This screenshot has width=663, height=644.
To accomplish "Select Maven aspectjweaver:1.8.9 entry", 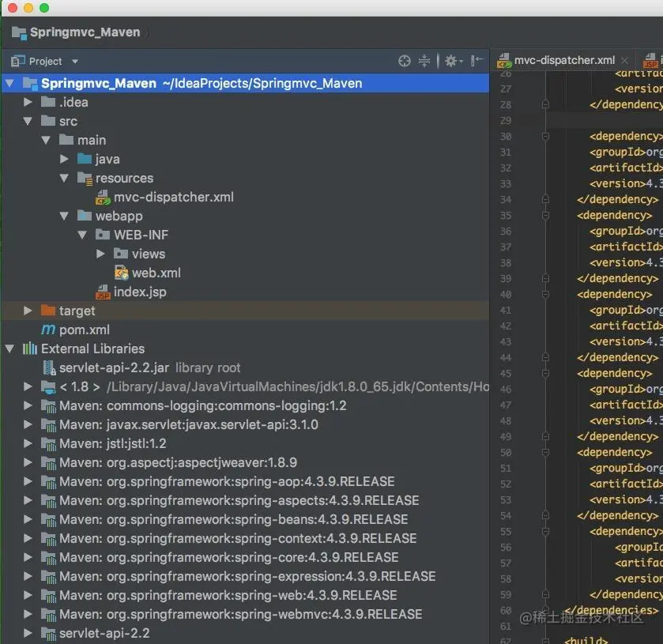I will pyautogui.click(x=178, y=462).
